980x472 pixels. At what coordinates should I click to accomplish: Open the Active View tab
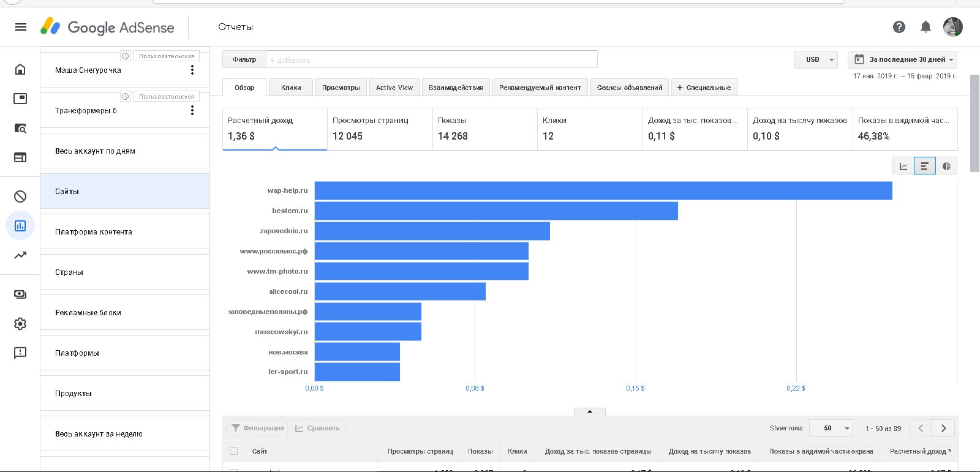394,88
